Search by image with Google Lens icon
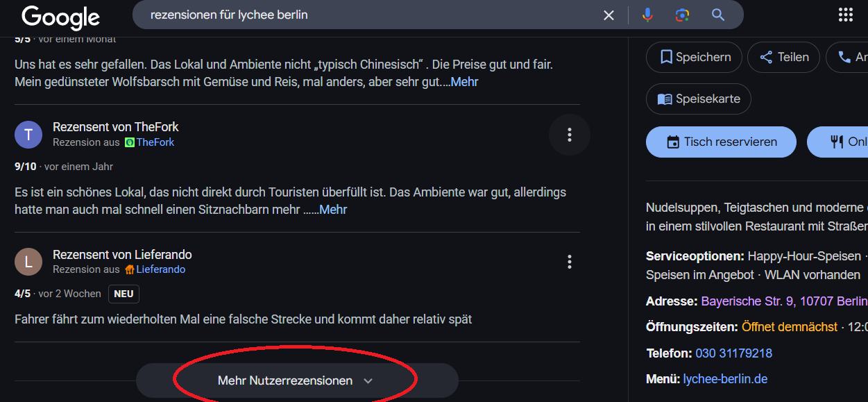This screenshot has height=402, width=868. (x=682, y=15)
